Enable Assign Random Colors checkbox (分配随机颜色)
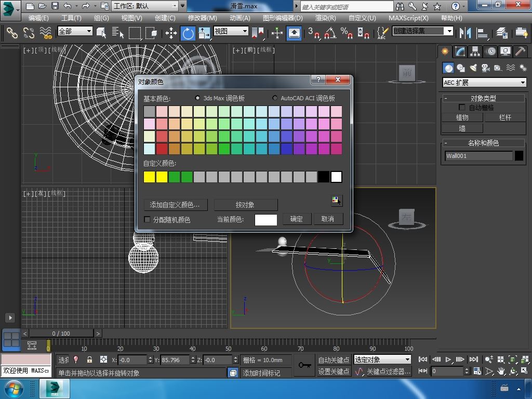 pyautogui.click(x=147, y=220)
